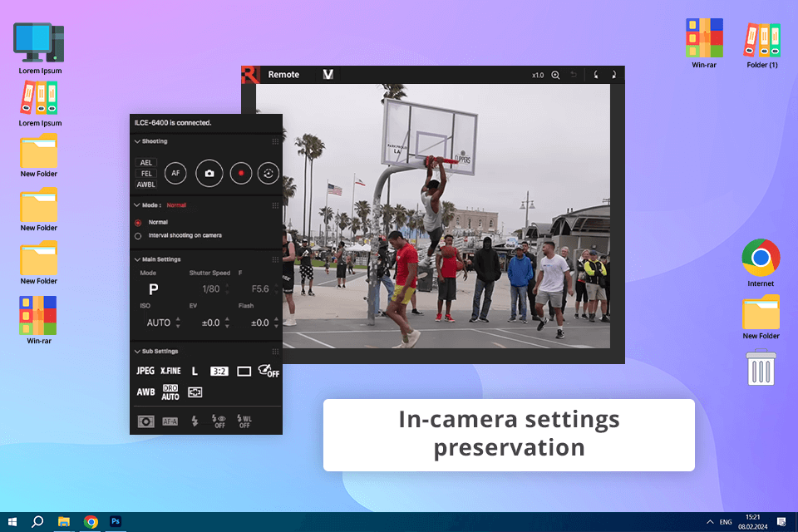The image size is (798, 532).
Task: Collapse the Main Settings section
Action: point(137,259)
